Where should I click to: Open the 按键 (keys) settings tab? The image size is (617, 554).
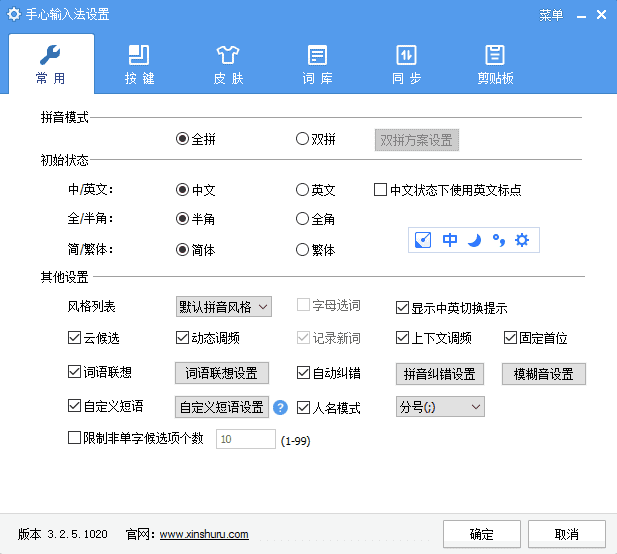(x=139, y=63)
